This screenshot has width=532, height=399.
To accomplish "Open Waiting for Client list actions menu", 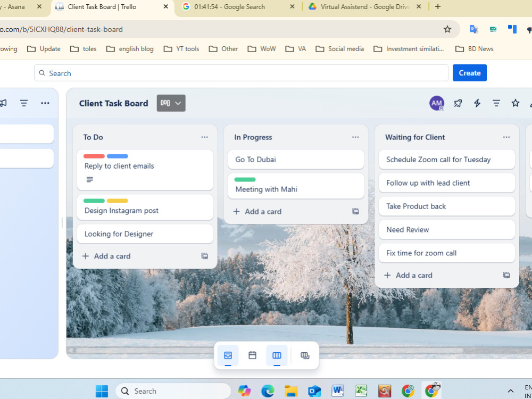I will tap(506, 137).
